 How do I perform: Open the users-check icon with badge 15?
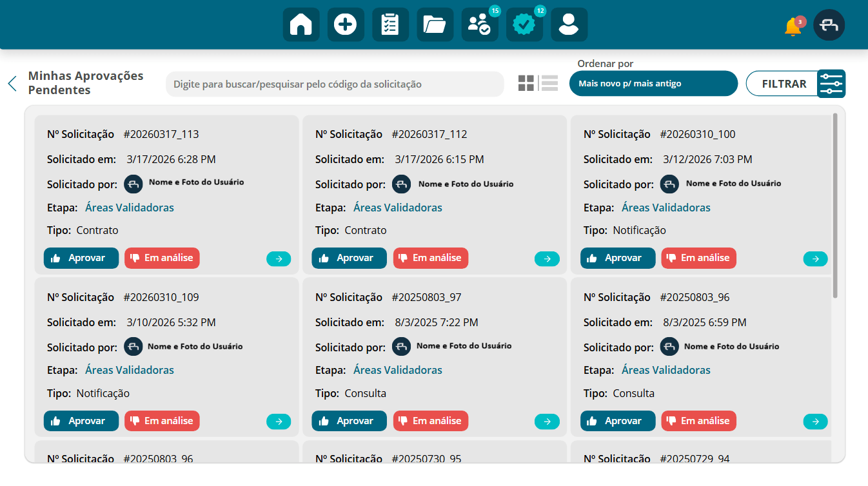pos(480,24)
